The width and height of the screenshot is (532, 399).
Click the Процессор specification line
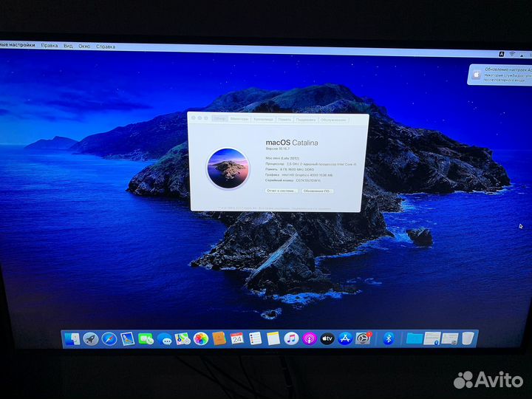coord(311,164)
